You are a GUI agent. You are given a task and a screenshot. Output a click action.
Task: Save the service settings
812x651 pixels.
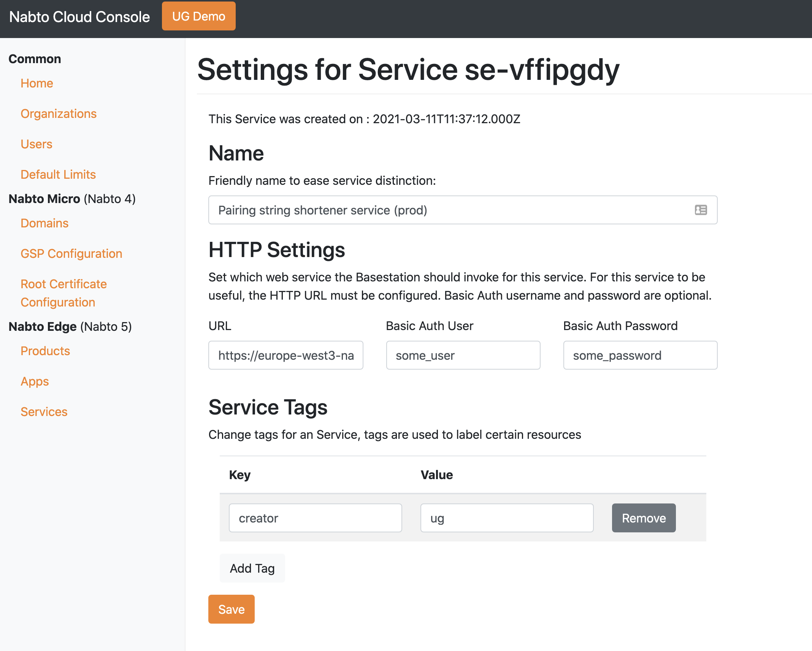[x=231, y=609]
